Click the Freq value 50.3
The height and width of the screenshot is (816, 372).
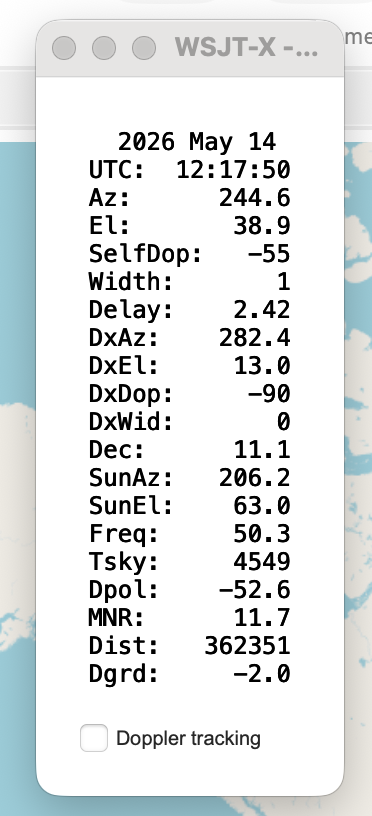click(x=262, y=534)
